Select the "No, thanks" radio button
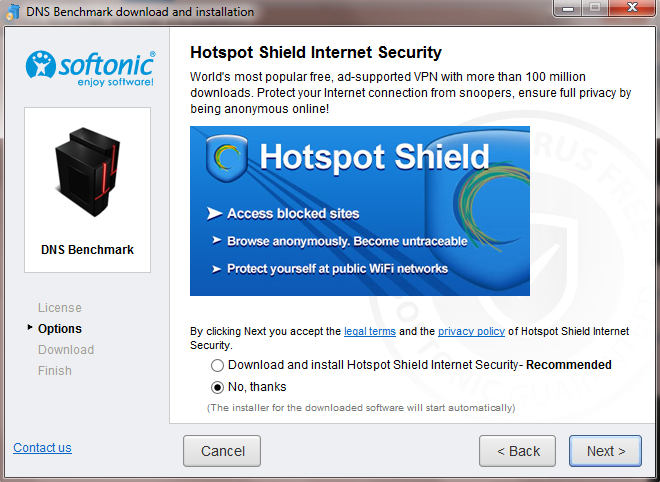The height and width of the screenshot is (482, 660). tap(217, 386)
